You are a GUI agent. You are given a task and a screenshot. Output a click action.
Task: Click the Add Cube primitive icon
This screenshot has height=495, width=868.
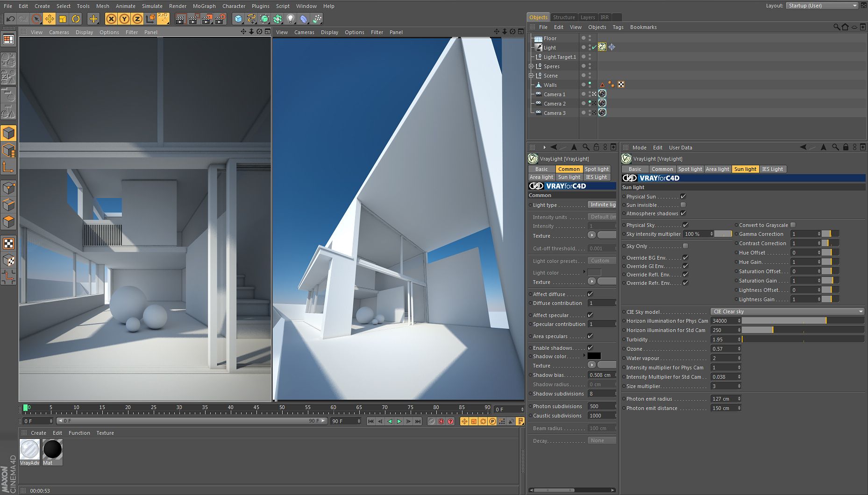pyautogui.click(x=238, y=19)
